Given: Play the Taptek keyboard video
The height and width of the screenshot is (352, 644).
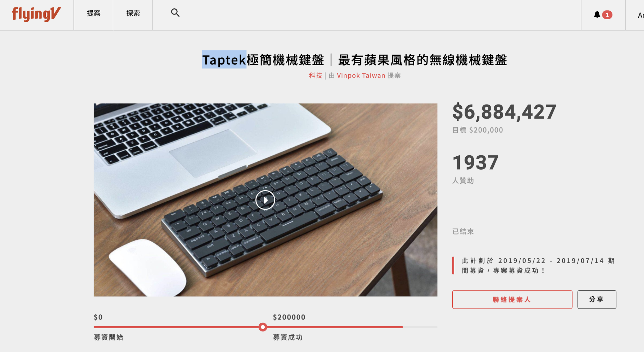Looking at the screenshot, I should click(x=265, y=200).
